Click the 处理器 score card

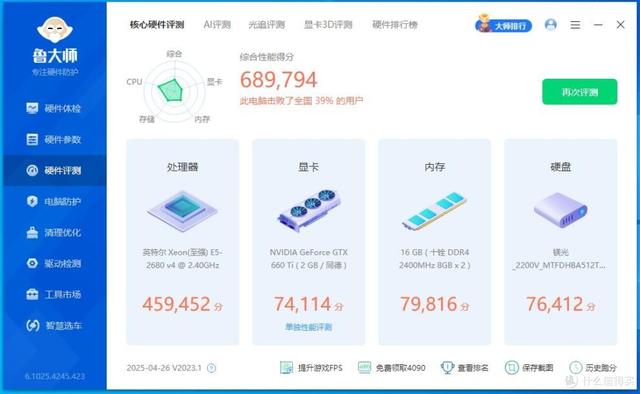(182, 242)
